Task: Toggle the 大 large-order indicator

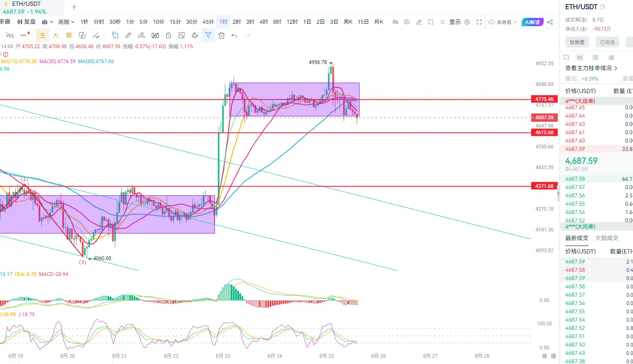Action: click(56, 36)
